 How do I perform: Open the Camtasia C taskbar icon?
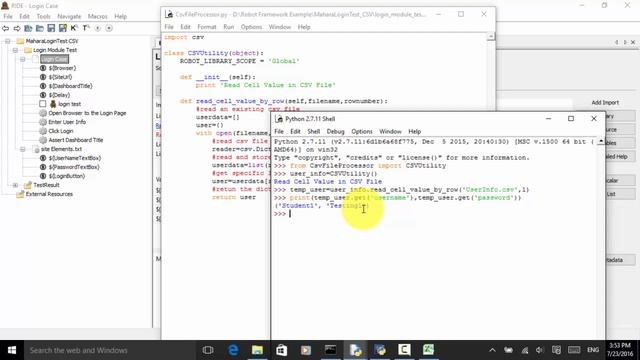(x=404, y=350)
